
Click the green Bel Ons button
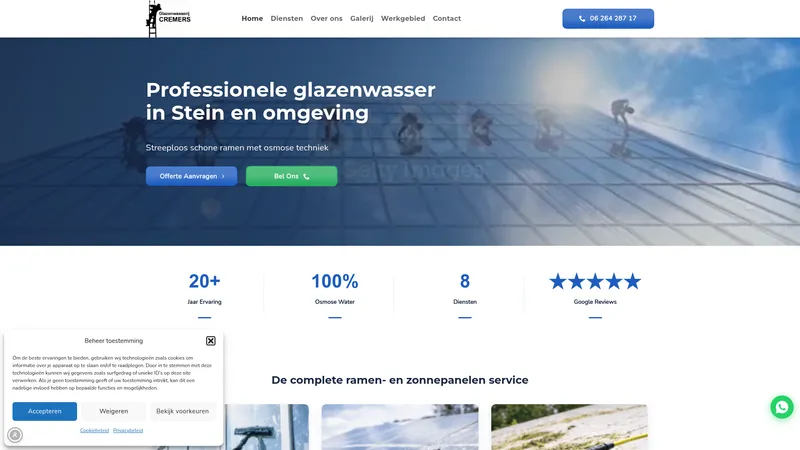291,176
